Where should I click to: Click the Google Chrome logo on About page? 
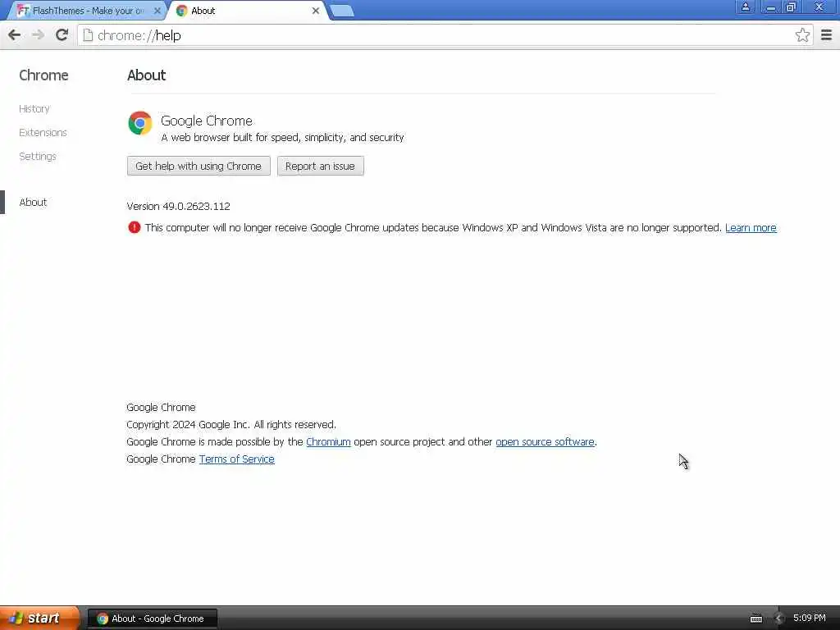click(x=139, y=123)
